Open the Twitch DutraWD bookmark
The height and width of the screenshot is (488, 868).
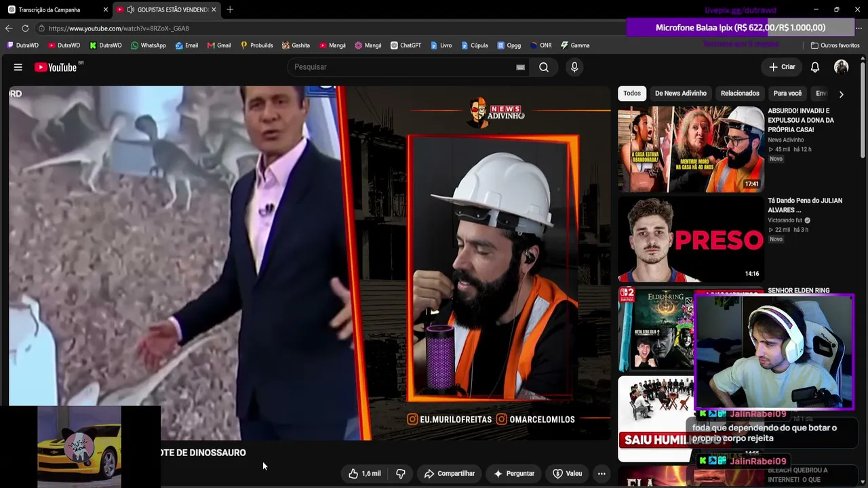pos(22,45)
